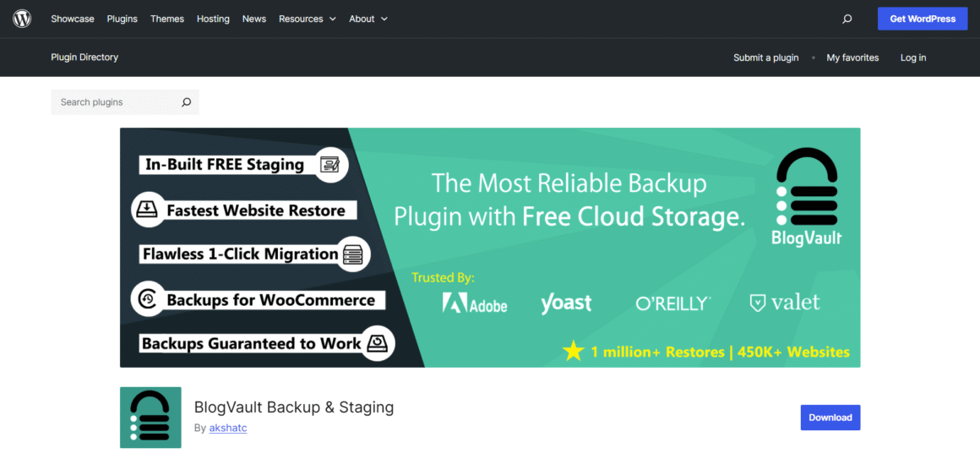Click the 'Trusted By:' text in banner
The image size is (980, 459).
(444, 277)
